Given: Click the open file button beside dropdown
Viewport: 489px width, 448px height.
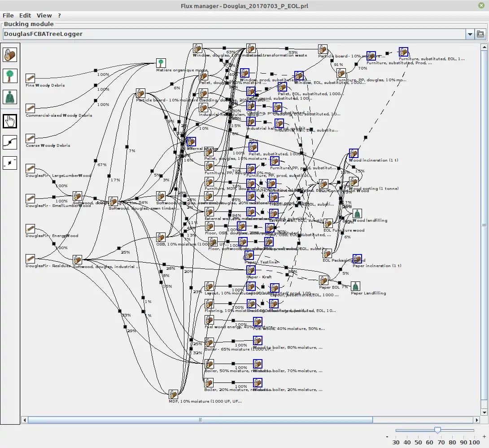Looking at the screenshot, I should pyautogui.click(x=480, y=34).
